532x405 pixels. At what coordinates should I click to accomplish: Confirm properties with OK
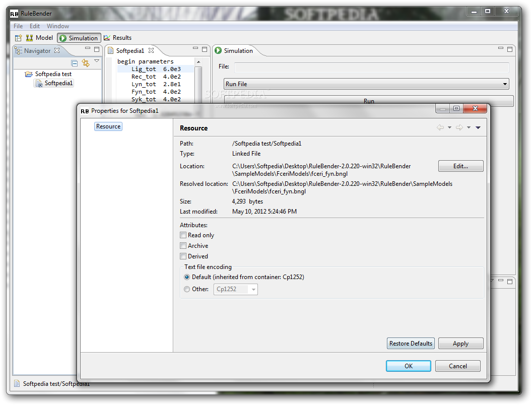[x=409, y=366]
